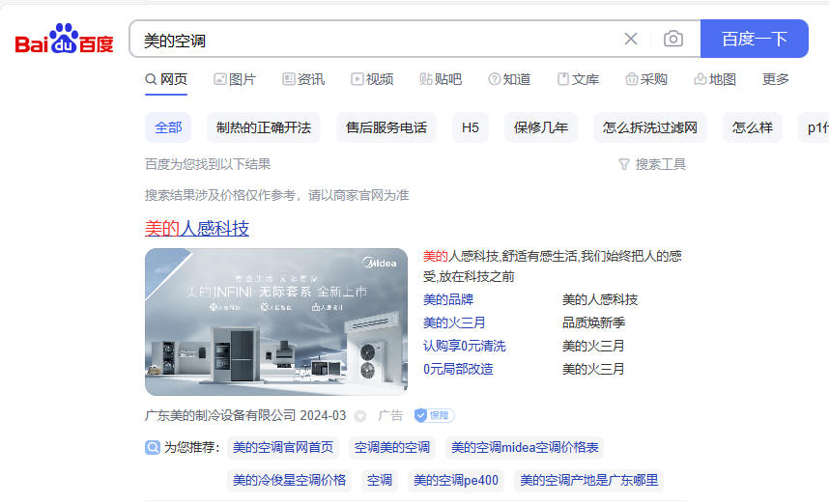This screenshot has width=829, height=504.
Task: Open the 文库 tab
Action: point(578,79)
